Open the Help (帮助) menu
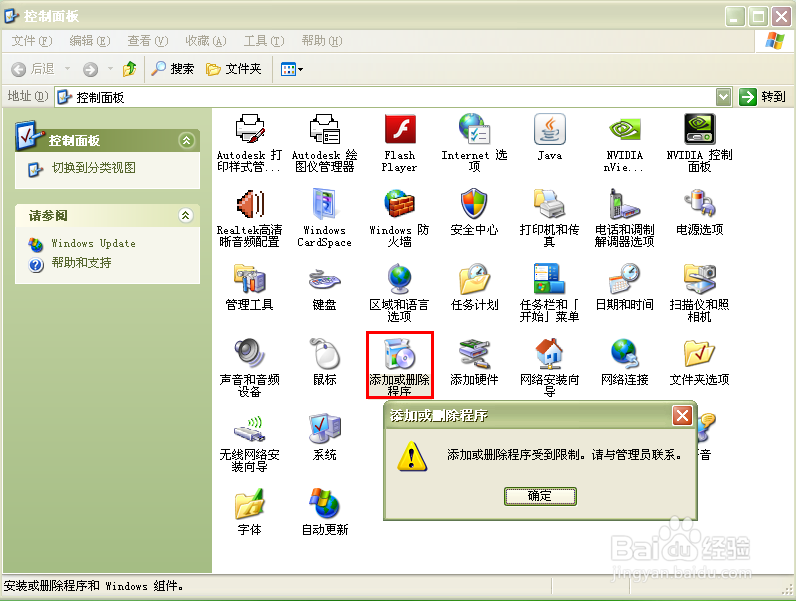 tap(321, 41)
